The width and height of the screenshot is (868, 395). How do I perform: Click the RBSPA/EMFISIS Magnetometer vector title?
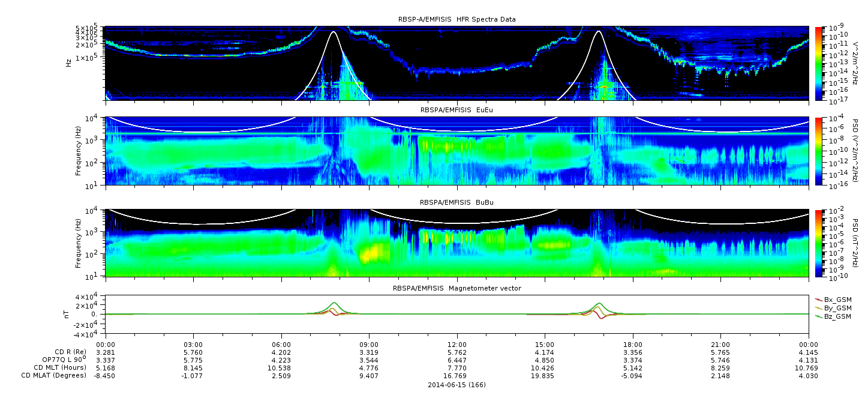[x=456, y=288]
